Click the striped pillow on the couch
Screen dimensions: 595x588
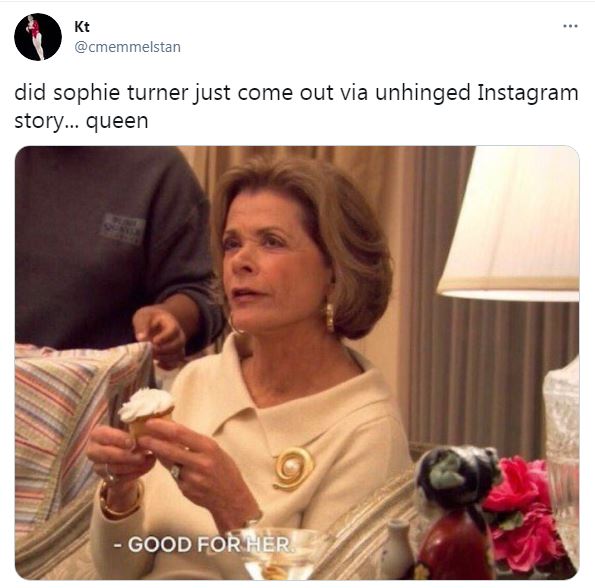[x=74, y=429]
